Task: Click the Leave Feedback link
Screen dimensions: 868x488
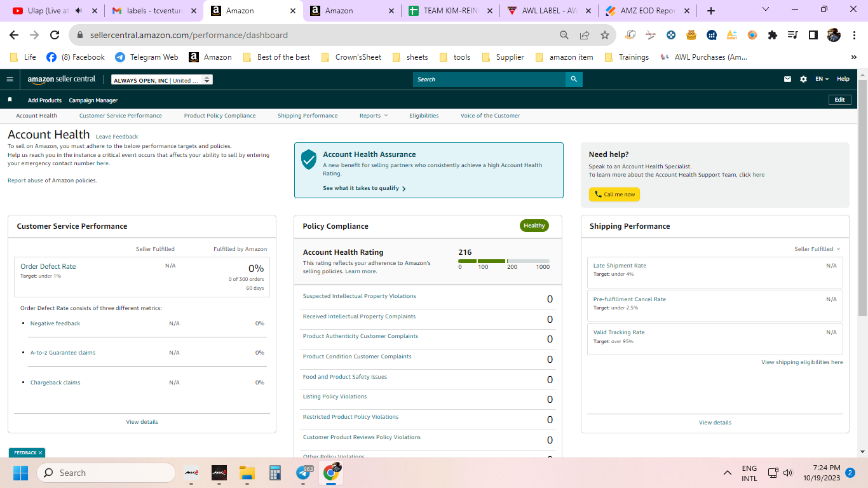Action: (117, 137)
